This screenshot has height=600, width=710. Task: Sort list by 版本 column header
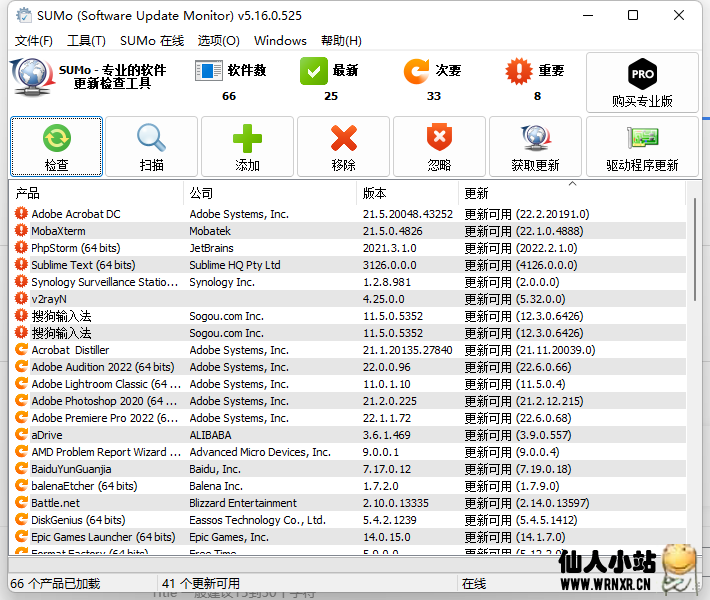(408, 193)
